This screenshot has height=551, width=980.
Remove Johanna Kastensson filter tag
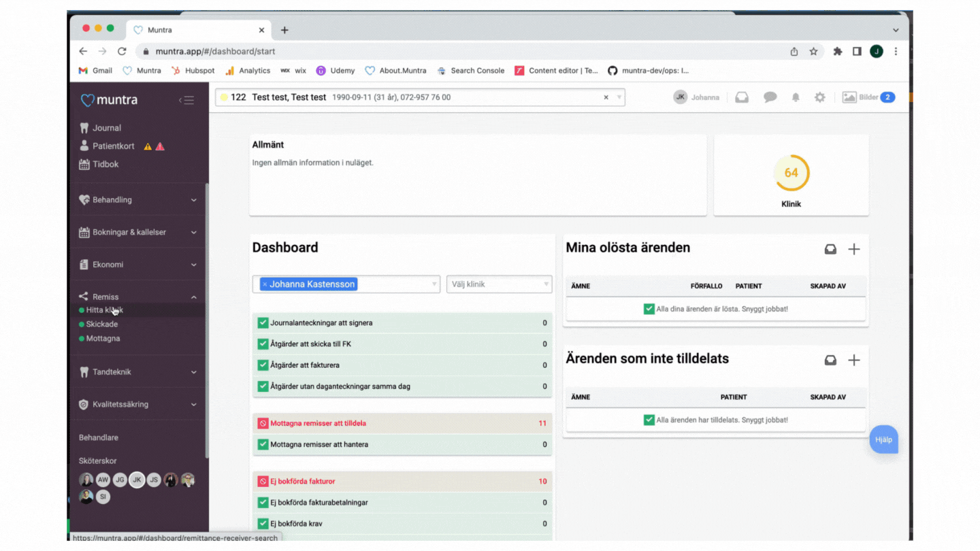(265, 284)
